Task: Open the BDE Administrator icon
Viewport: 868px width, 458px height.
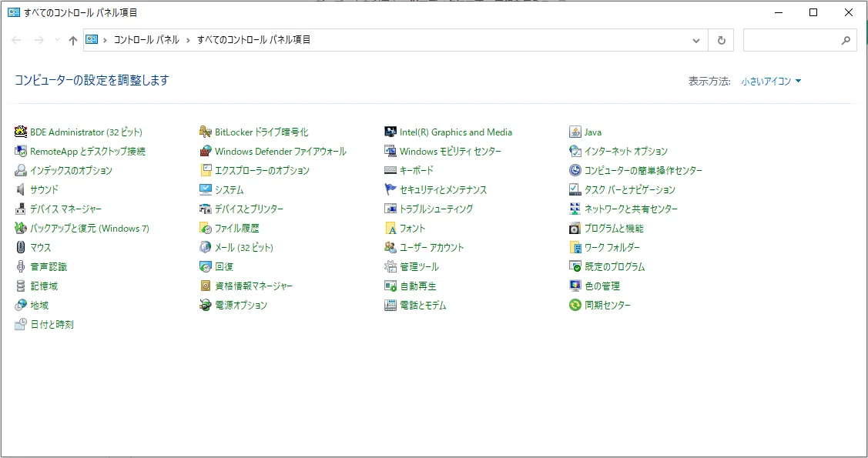Action: tap(21, 132)
